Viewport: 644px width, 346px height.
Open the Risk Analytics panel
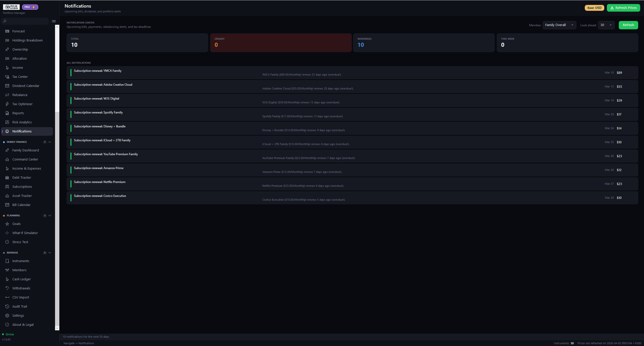(x=22, y=122)
